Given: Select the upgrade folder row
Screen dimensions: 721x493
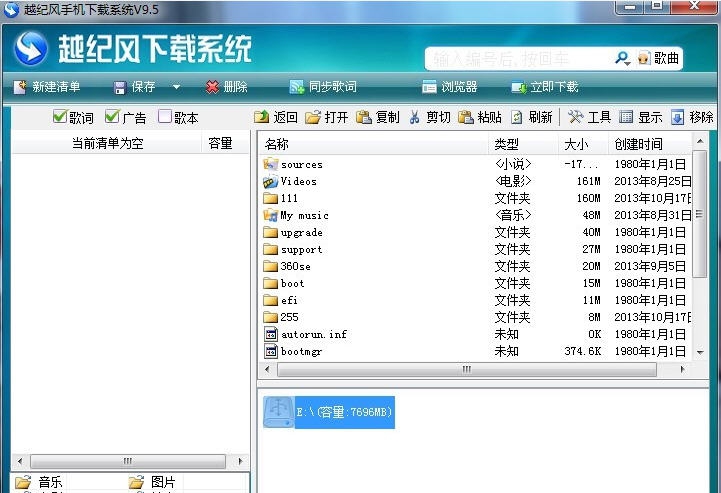Looking at the screenshot, I should click(476, 232).
